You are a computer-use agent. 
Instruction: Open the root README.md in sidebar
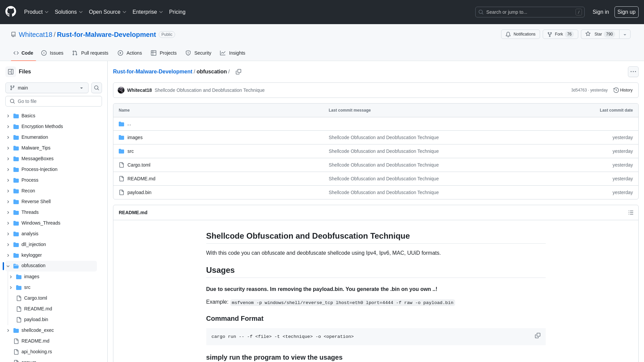pos(35,341)
